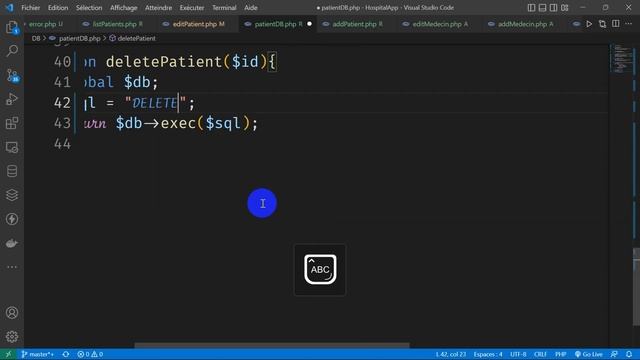Open the Database view icon
The height and width of the screenshot is (360, 640).
pos(12,171)
